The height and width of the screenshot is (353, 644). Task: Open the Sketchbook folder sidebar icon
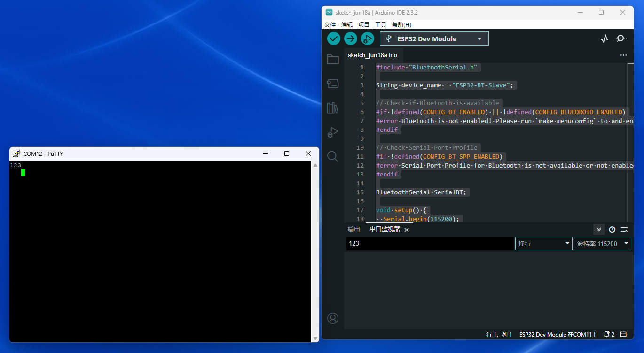[x=333, y=59]
